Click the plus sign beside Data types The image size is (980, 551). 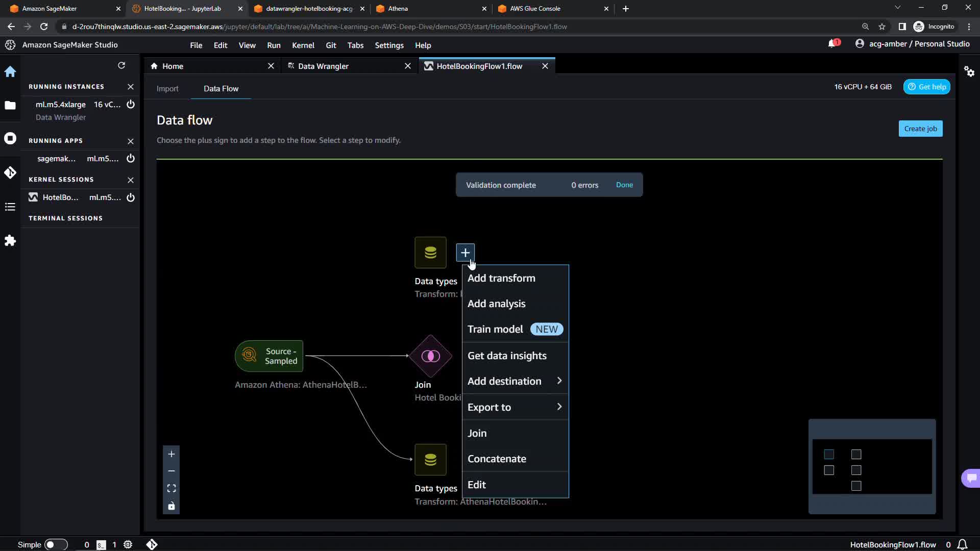465,253
